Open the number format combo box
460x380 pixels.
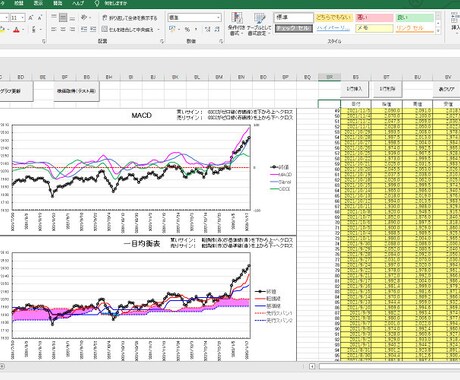tap(194, 18)
